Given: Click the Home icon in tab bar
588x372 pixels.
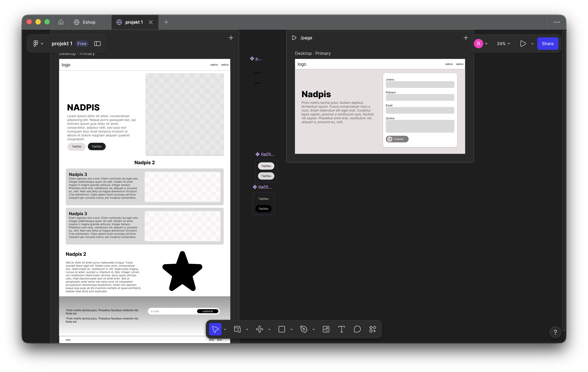Looking at the screenshot, I should 61,22.
